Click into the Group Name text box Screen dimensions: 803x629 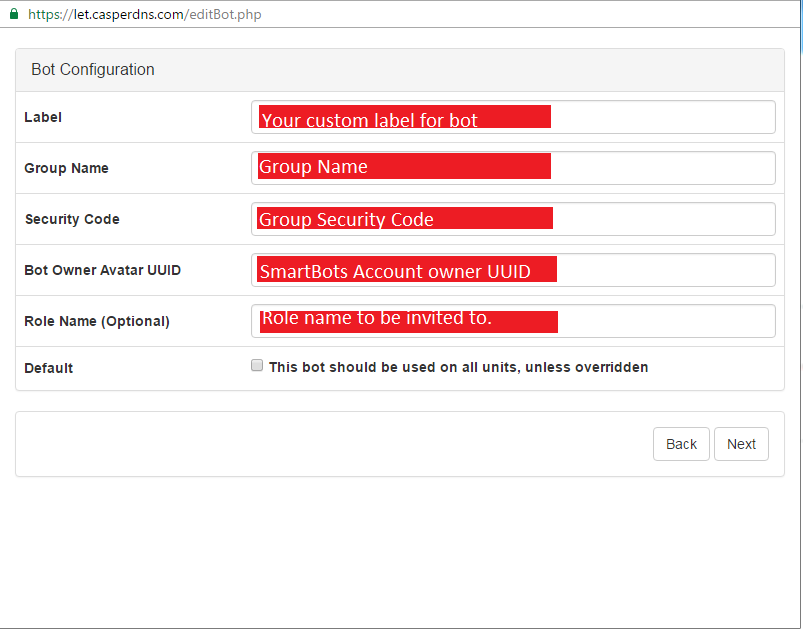tap(513, 168)
